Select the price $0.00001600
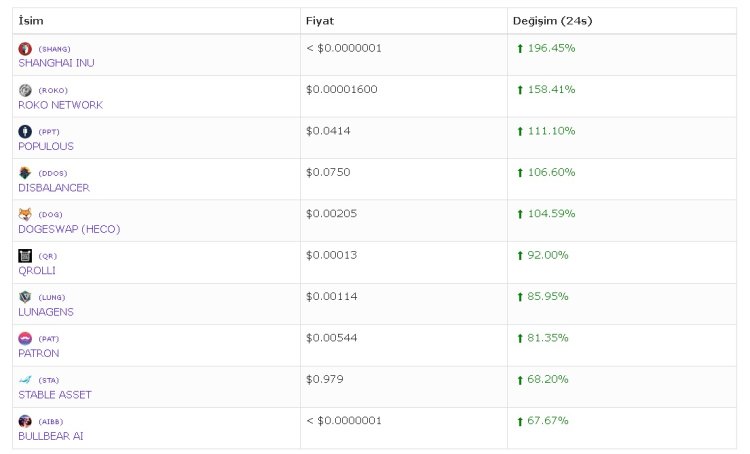 (x=342, y=89)
